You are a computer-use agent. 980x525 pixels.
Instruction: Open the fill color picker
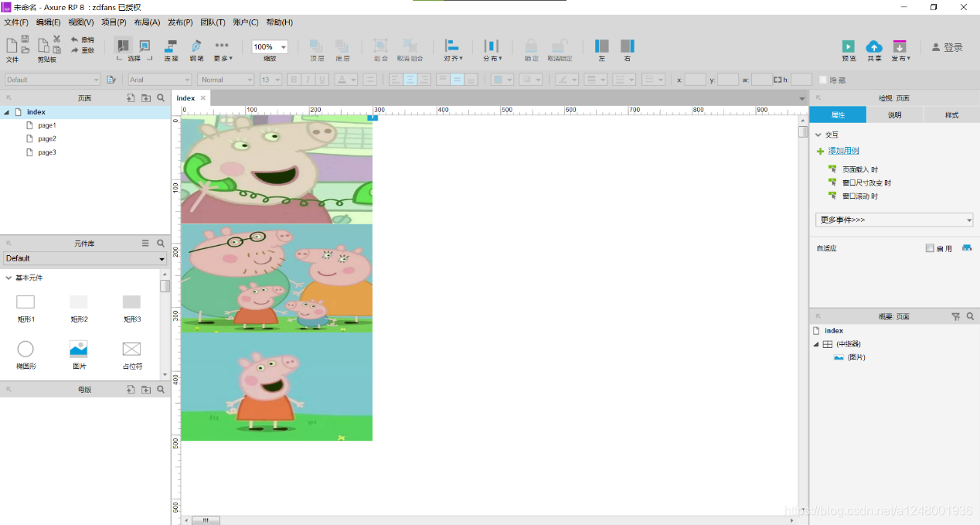tap(502, 80)
